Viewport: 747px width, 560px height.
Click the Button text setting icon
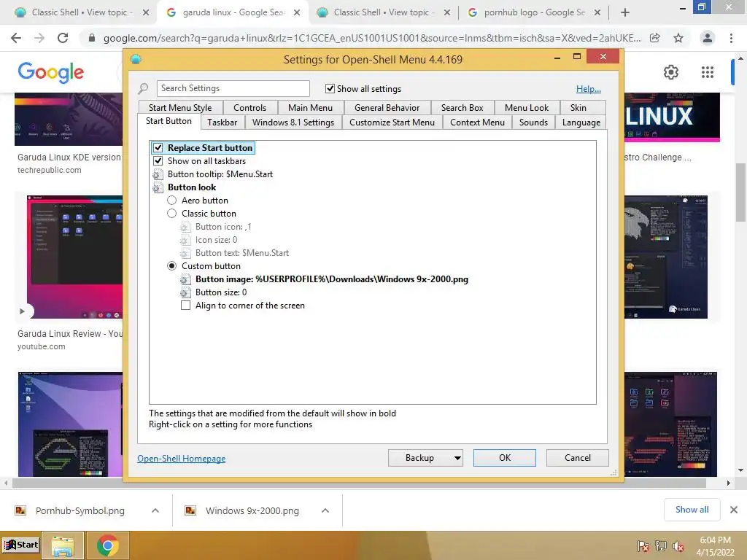185,253
